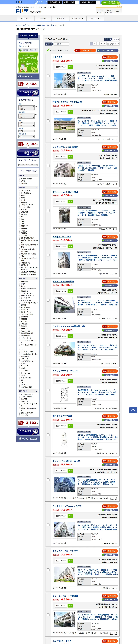Click the フリーワード search text field
The width and height of the screenshot is (138, 644).
pyautogui.click(x=28, y=165)
